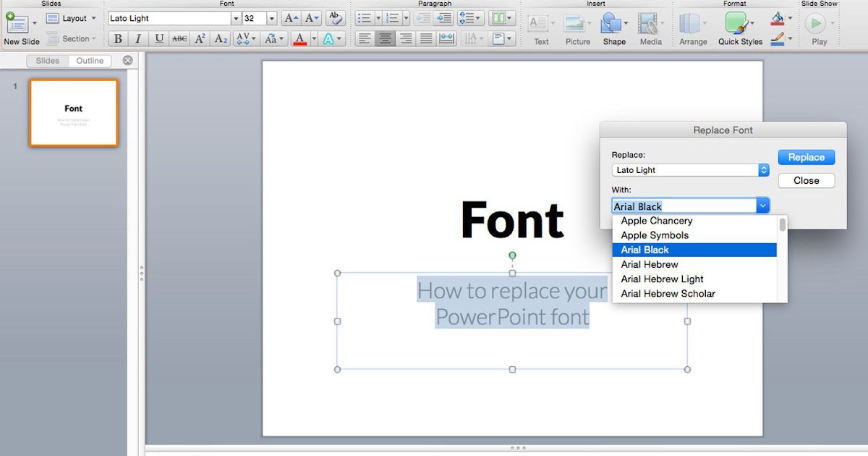This screenshot has height=456, width=868.
Task: Open the slide Layout menu
Action: coord(71,18)
